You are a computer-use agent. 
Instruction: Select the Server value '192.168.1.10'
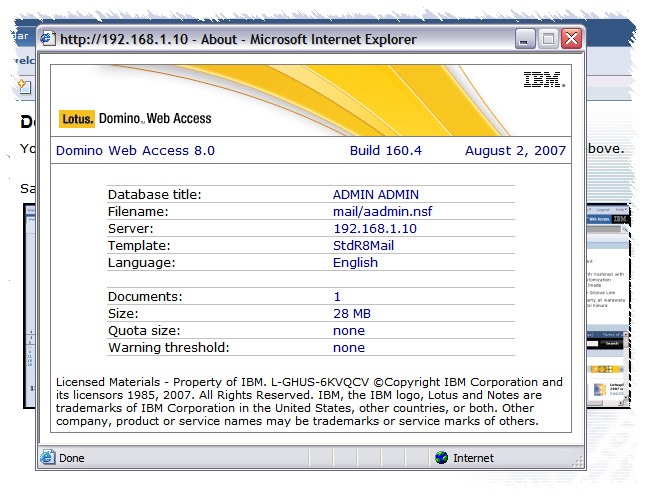point(375,229)
